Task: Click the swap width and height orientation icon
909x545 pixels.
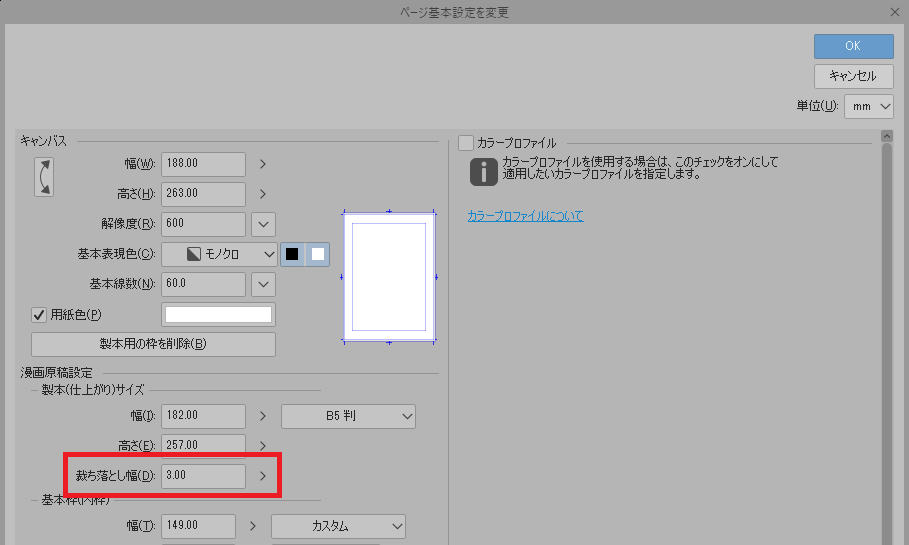Action: (44, 175)
